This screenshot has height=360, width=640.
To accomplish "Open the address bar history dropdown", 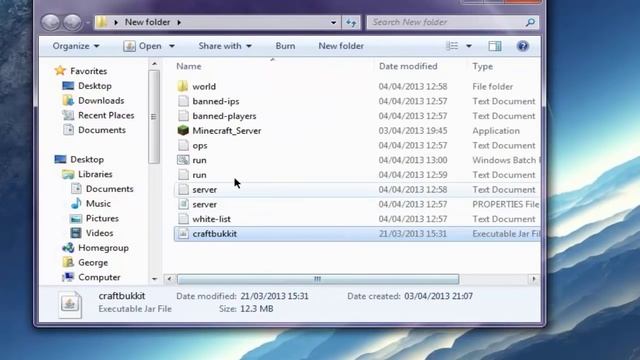I will [x=333, y=22].
